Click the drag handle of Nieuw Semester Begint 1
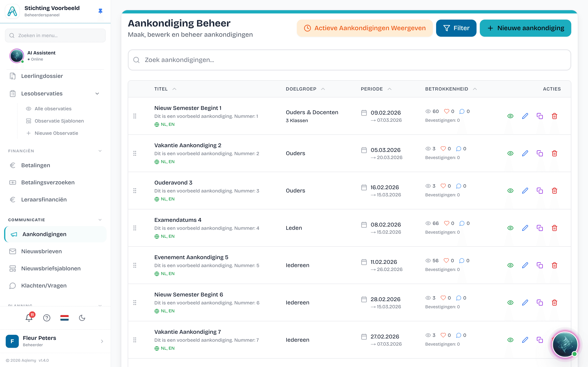Image resolution: width=588 pixels, height=367 pixels. pos(135,116)
